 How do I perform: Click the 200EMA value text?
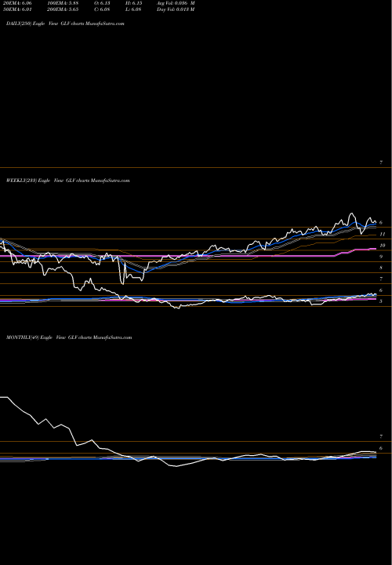point(63,9)
